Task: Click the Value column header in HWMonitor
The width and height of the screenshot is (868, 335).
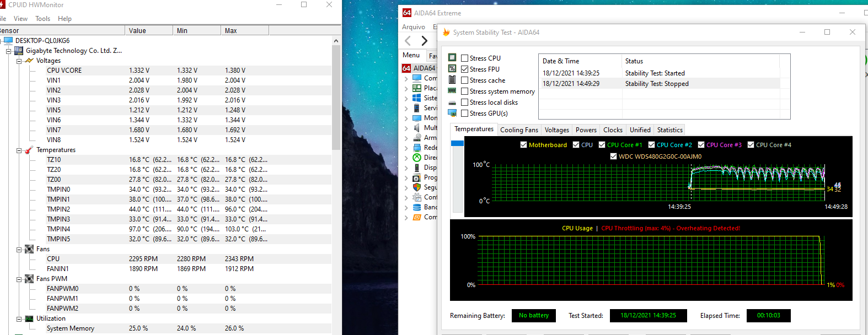Action: pyautogui.click(x=149, y=31)
